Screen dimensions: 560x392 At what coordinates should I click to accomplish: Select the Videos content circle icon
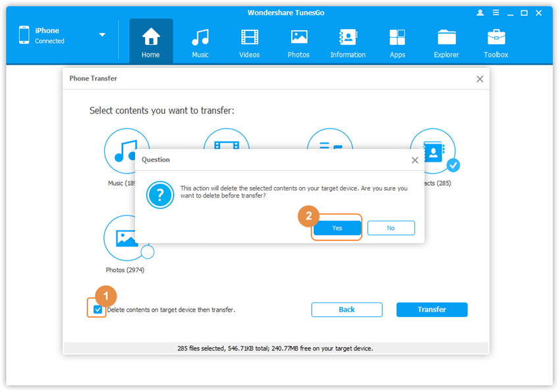(227, 139)
